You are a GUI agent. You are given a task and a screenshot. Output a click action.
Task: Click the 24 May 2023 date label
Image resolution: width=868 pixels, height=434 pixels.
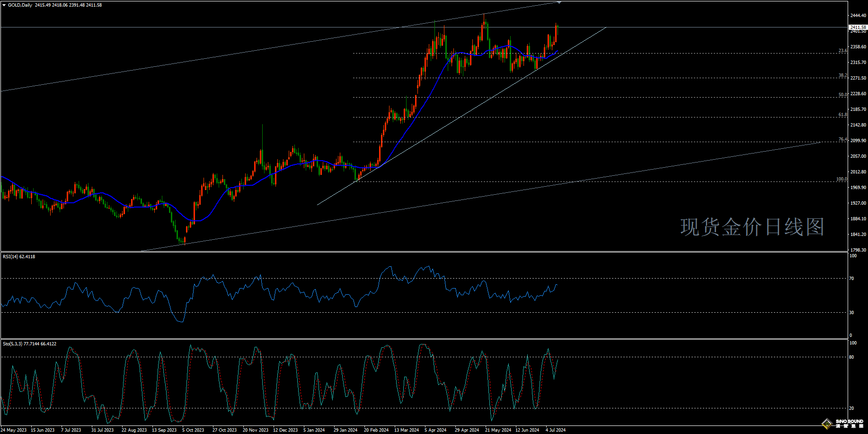[x=14, y=430]
